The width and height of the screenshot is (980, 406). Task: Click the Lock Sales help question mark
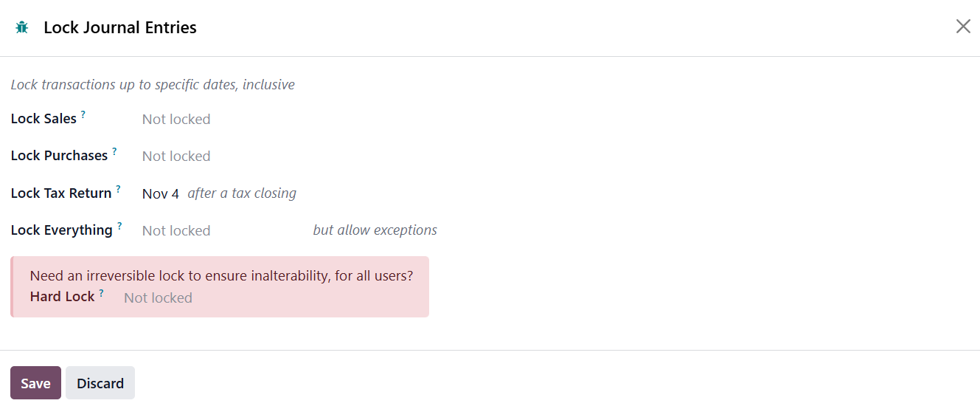[83, 114]
